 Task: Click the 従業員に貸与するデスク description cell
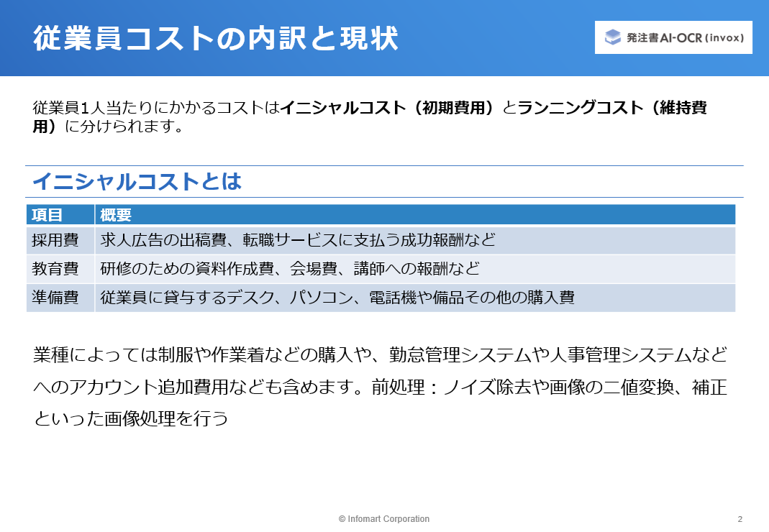(415, 298)
